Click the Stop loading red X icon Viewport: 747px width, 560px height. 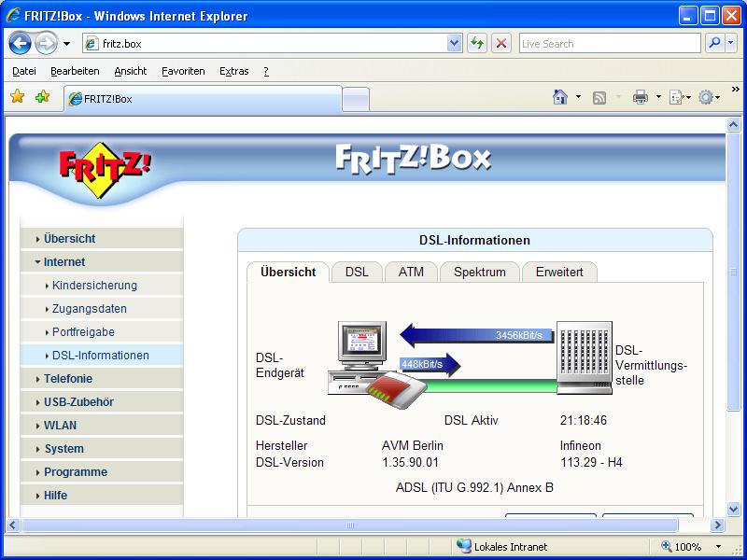click(501, 43)
